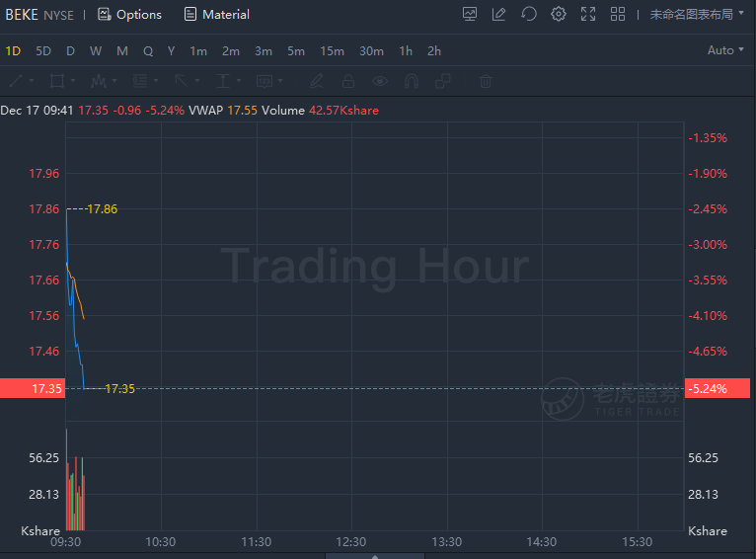Select the 15m interval
The width and height of the screenshot is (756, 559).
(x=333, y=50)
